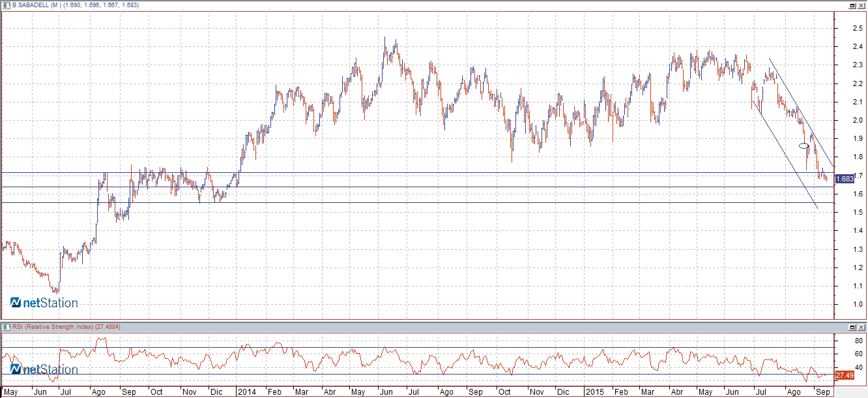Click the B.SABADELL chart panel icon
Screen dimensions: 868x398
point(7,5)
